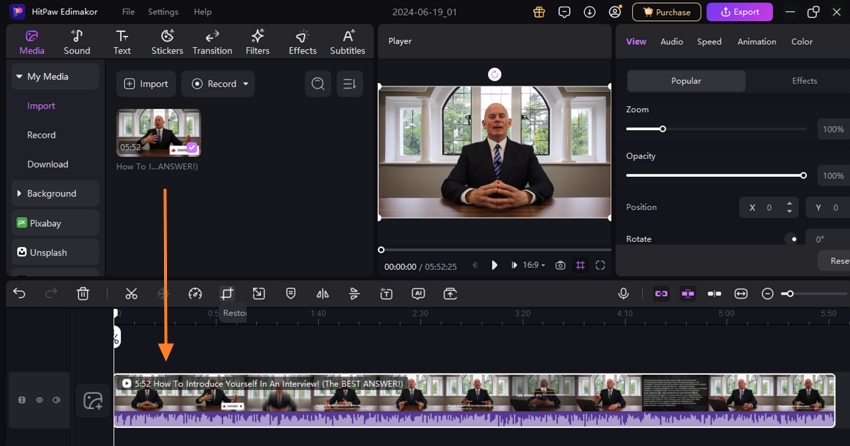Take a snapshot with the camera icon
The height and width of the screenshot is (446, 850).
pyautogui.click(x=560, y=266)
